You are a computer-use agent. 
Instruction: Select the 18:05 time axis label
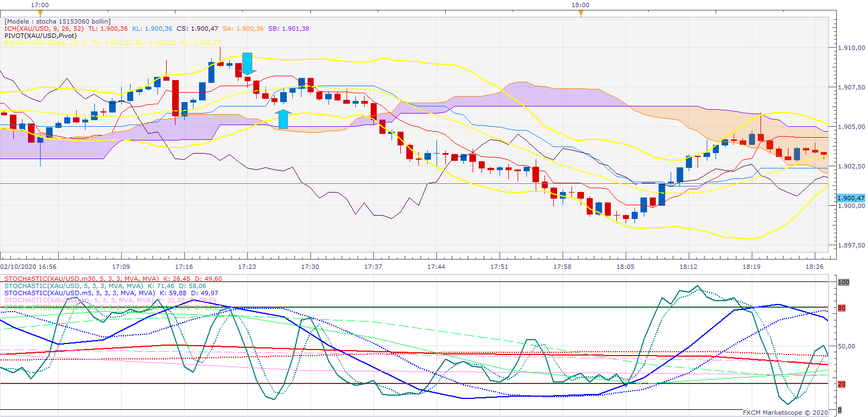coord(626,267)
